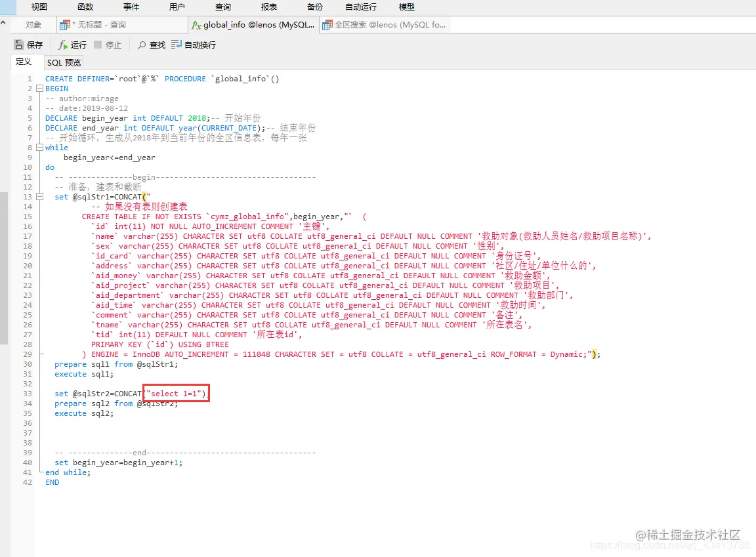Click the `aid_department` column definition line

[x=332, y=295]
